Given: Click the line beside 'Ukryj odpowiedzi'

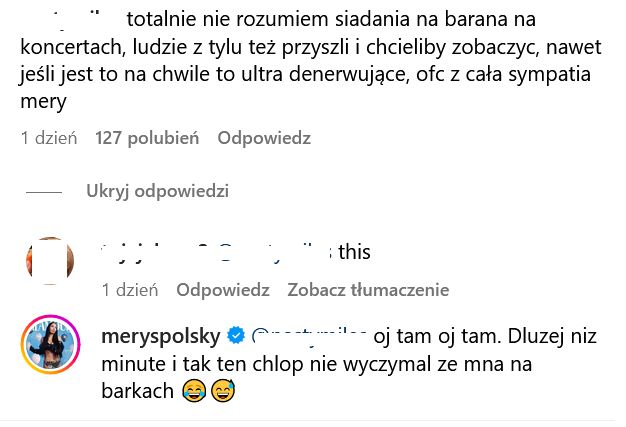Looking at the screenshot, I should pyautogui.click(x=43, y=191).
